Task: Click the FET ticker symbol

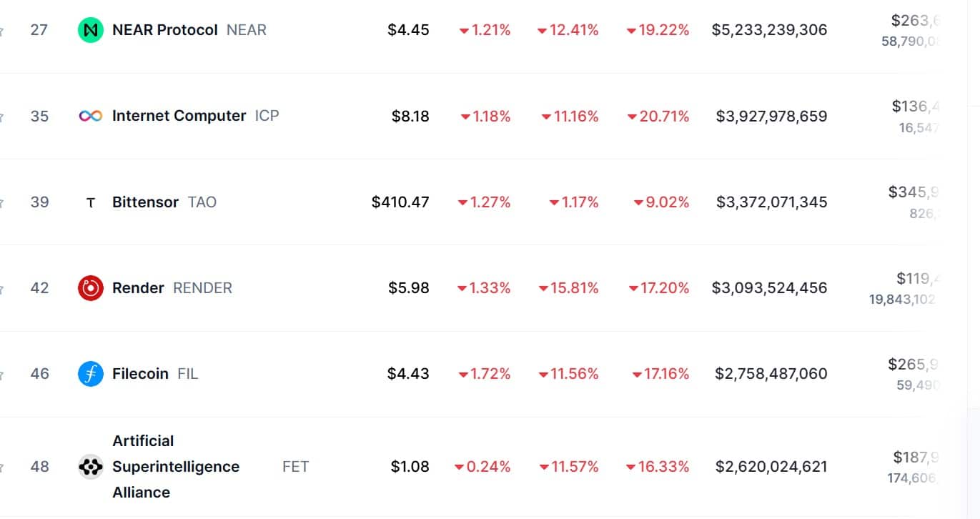Action: tap(295, 467)
